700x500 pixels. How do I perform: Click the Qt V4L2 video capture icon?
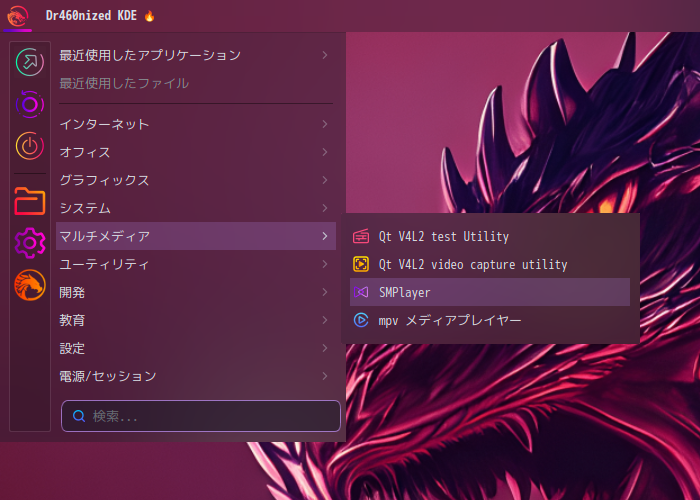tap(361, 264)
